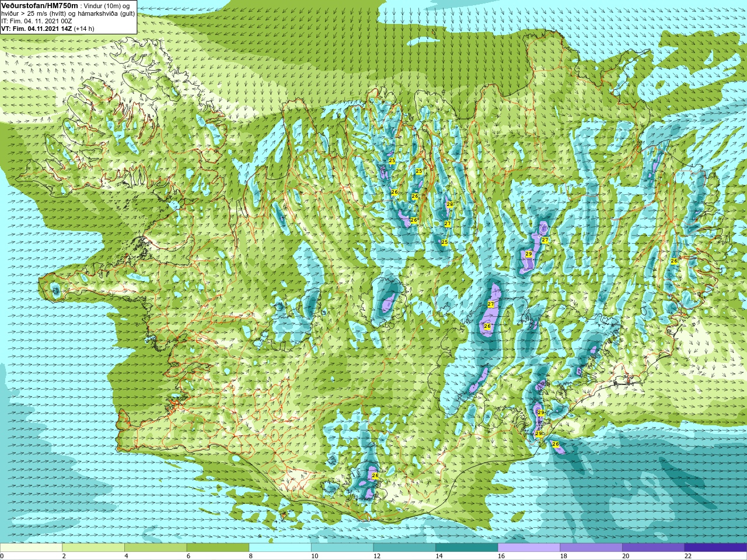The height and width of the screenshot is (560, 747).
Task: Click the "4" scale number on color bar
Action: (126, 556)
